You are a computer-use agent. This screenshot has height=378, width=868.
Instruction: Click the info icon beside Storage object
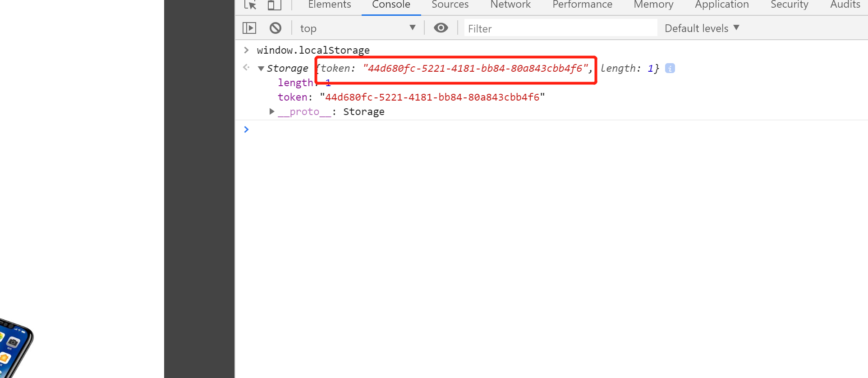pyautogui.click(x=670, y=68)
